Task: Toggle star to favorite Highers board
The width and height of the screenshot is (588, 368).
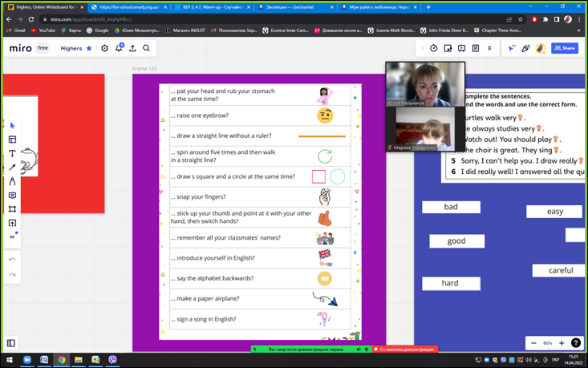Action: [89, 48]
